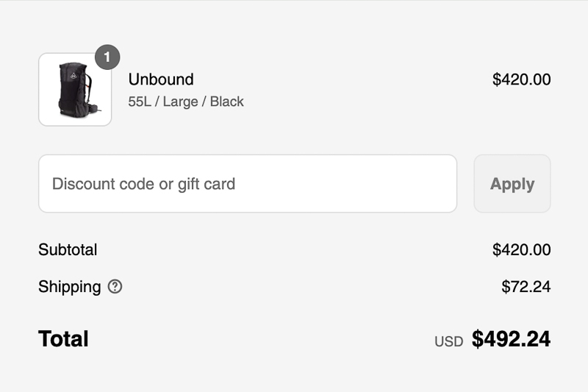Click the Subtotal amount $420.00
Screen dimensions: 588x392
click(x=521, y=250)
